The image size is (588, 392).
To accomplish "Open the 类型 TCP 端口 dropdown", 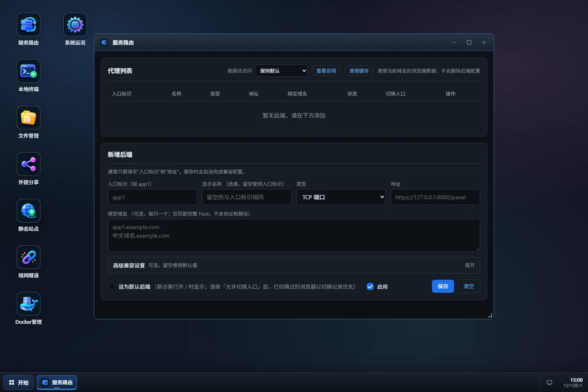I will tap(341, 197).
